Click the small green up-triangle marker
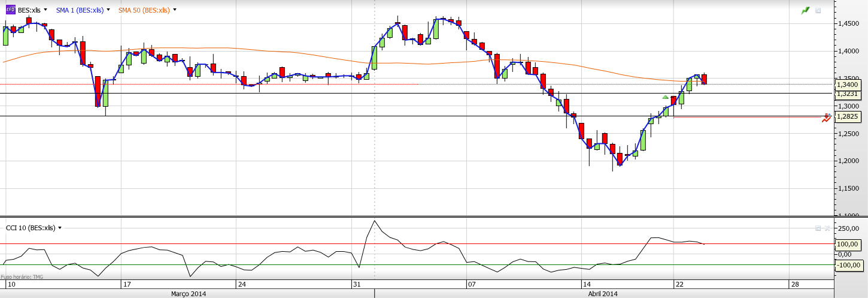Screen dimensions: 868x298 click(x=665, y=97)
